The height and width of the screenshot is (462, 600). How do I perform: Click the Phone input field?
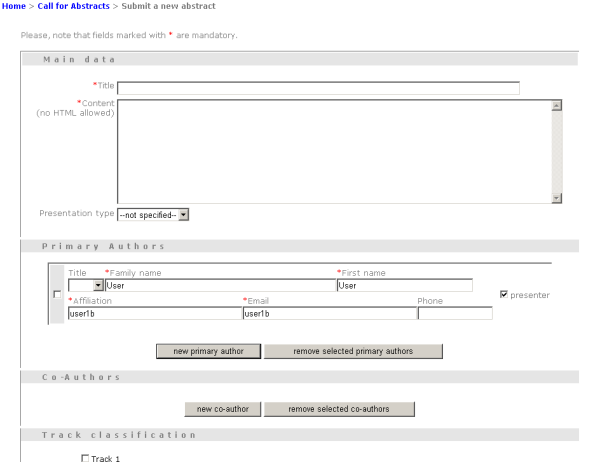tap(455, 313)
